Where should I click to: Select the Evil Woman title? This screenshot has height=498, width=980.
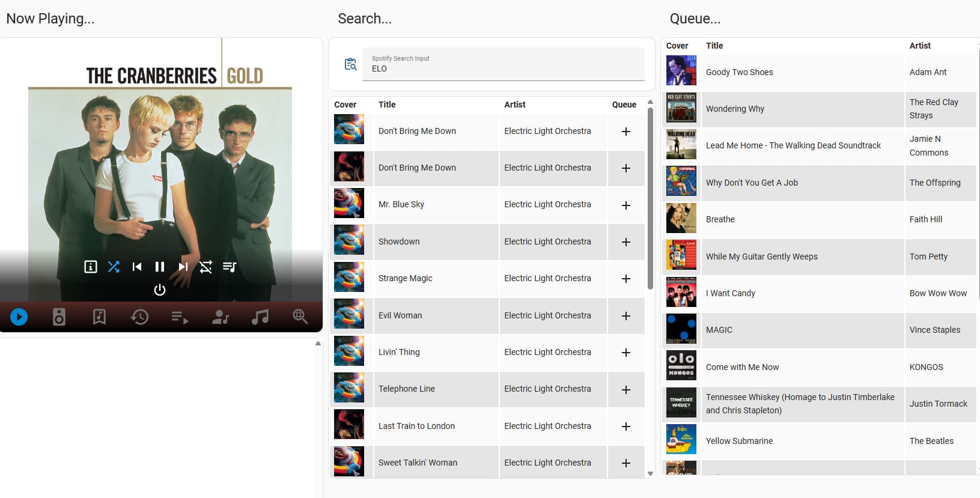click(x=400, y=315)
